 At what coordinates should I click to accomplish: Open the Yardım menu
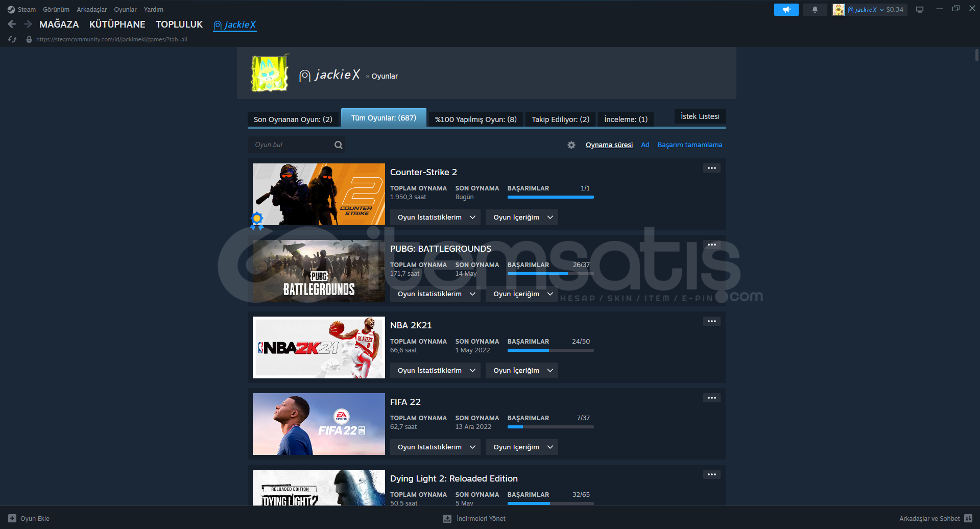[x=154, y=10]
